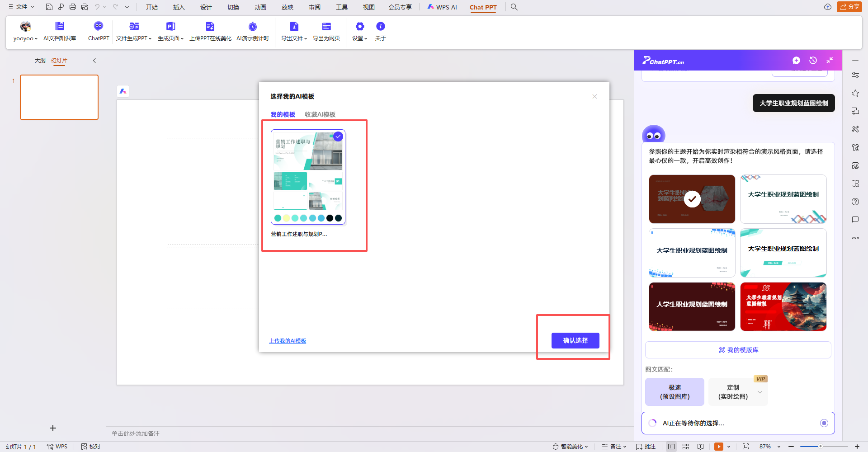
Task: Click 上传PPT在线美化 icon
Action: [210, 27]
